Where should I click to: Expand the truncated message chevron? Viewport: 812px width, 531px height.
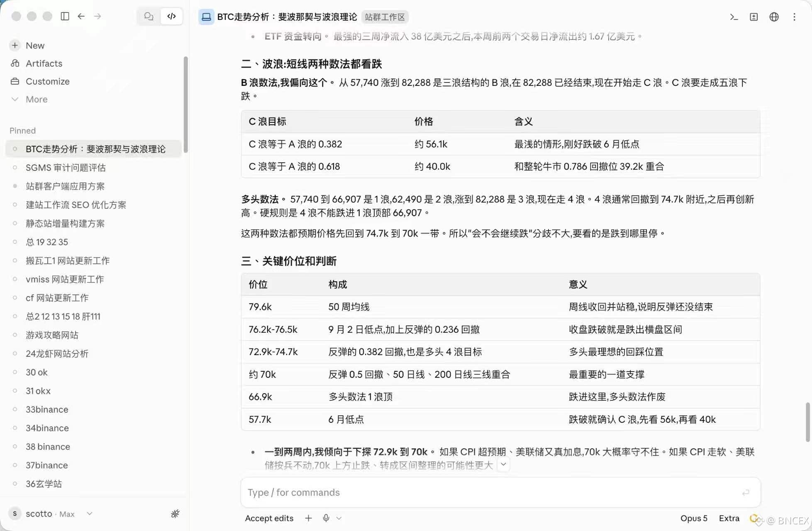(x=503, y=465)
